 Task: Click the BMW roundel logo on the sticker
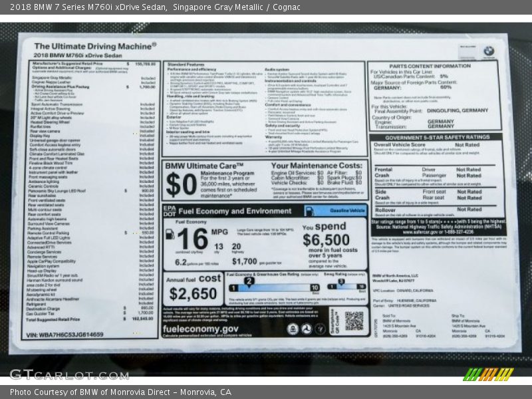point(489,51)
